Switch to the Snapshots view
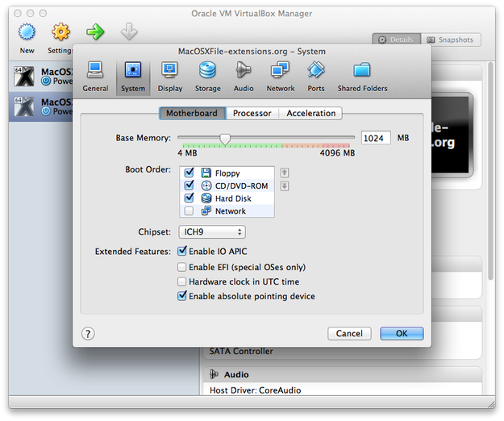This screenshot has width=504, height=421. pyautogui.click(x=451, y=40)
